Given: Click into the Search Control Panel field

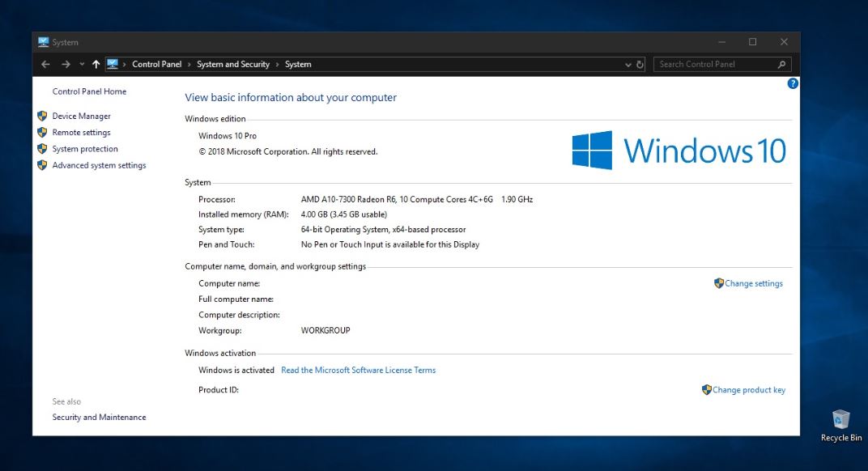Looking at the screenshot, I should tap(713, 65).
